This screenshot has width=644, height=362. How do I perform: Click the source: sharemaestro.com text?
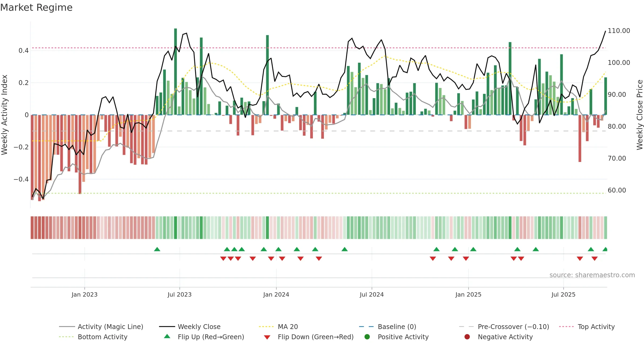pos(592,275)
